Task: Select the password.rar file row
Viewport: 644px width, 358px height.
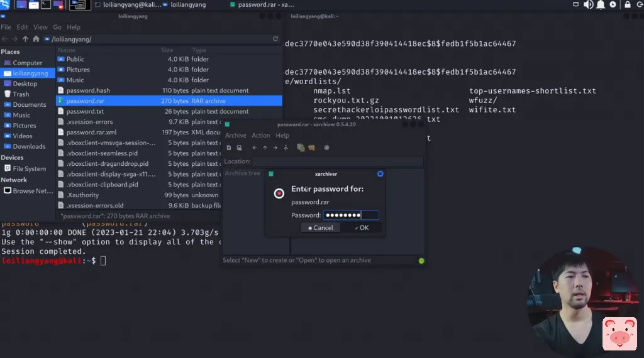Action: click(x=169, y=101)
